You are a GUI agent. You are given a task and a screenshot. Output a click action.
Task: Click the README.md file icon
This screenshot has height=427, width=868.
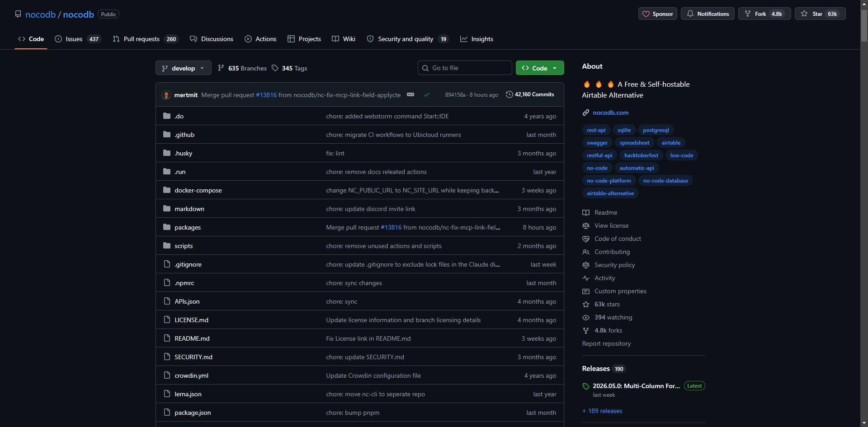tap(167, 338)
